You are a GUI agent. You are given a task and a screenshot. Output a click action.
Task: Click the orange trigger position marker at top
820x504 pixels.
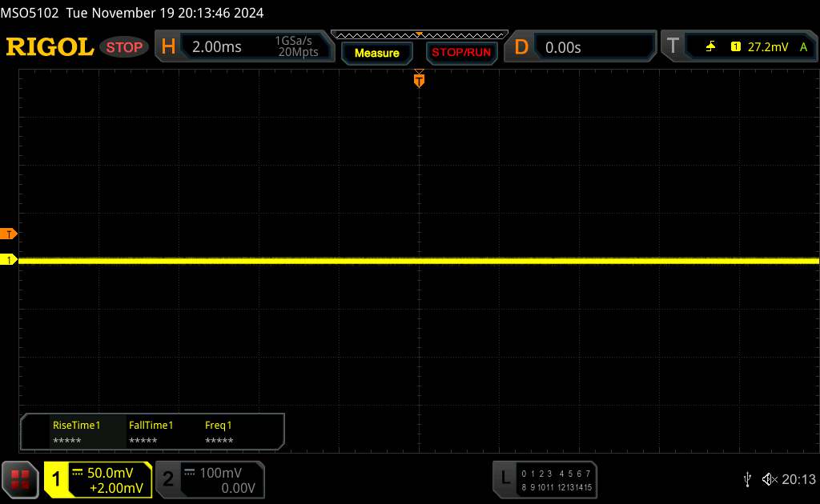point(419,79)
